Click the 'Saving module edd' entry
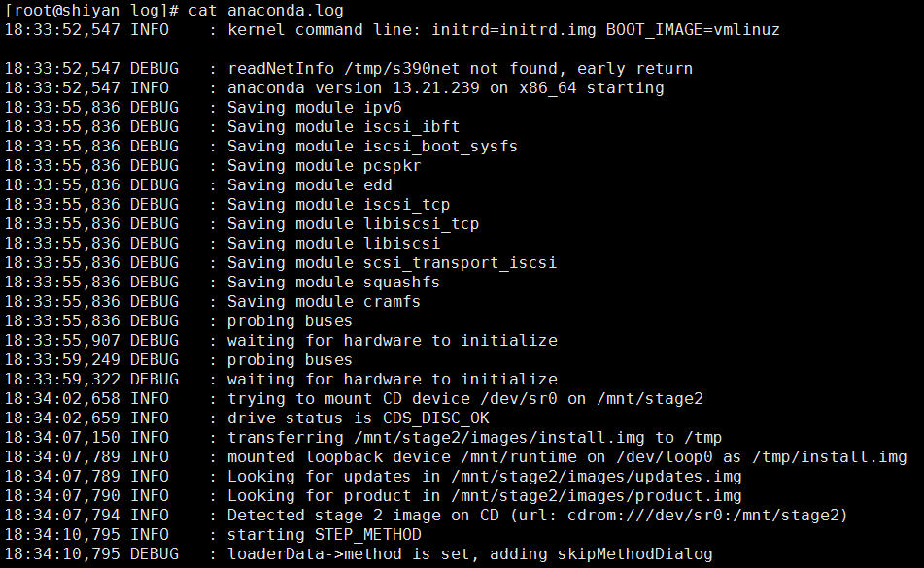This screenshot has height=568, width=924. tap(309, 185)
